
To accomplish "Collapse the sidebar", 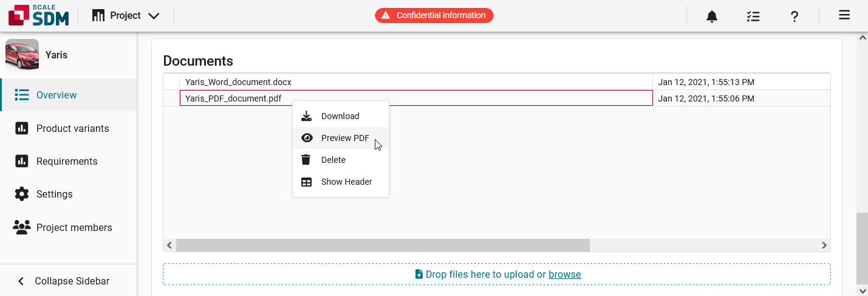I will click(x=69, y=281).
